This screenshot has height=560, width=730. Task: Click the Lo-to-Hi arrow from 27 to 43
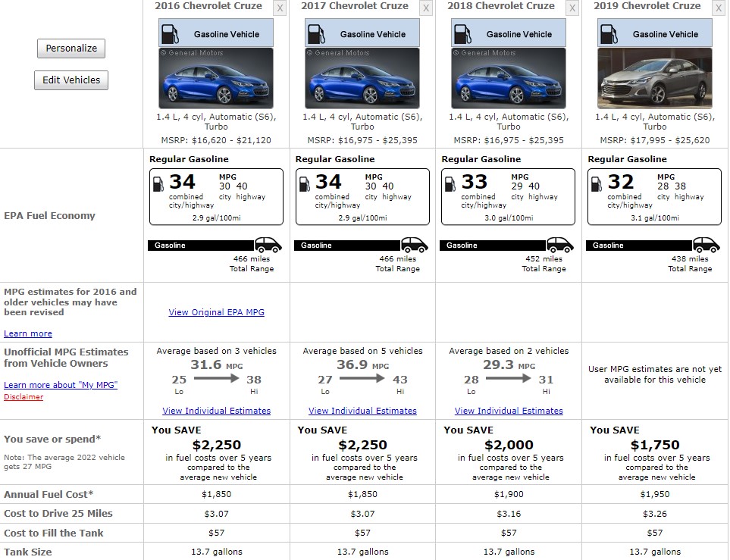click(x=362, y=378)
